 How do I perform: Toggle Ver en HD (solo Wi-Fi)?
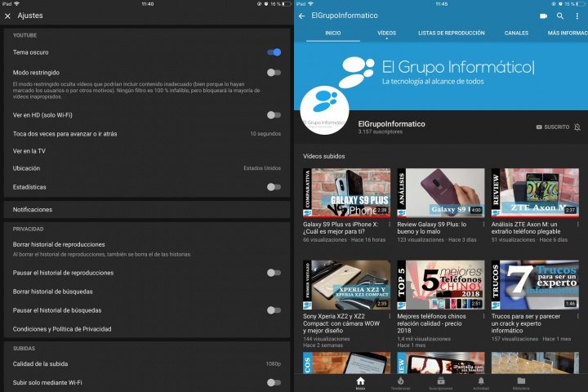click(274, 115)
